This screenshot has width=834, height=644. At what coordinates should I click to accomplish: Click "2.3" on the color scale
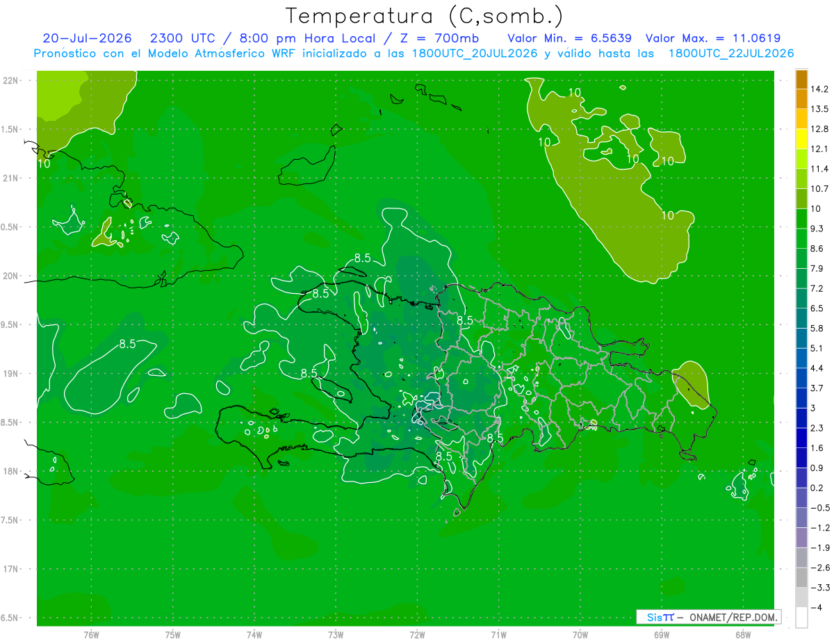point(817,428)
